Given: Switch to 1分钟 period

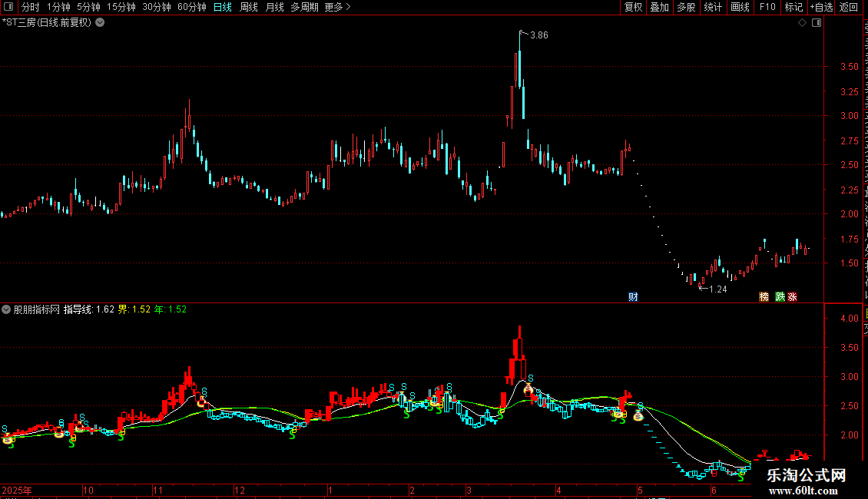Looking at the screenshot, I should (x=58, y=7).
